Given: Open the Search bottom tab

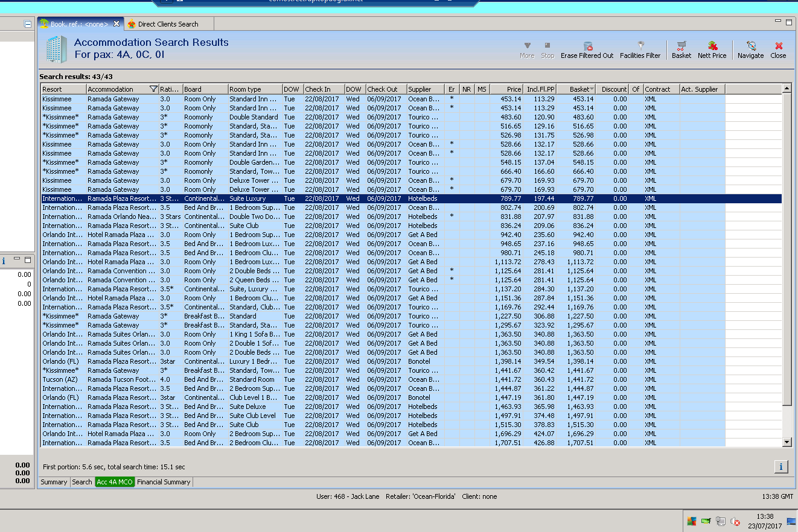Looking at the screenshot, I should (82, 482).
